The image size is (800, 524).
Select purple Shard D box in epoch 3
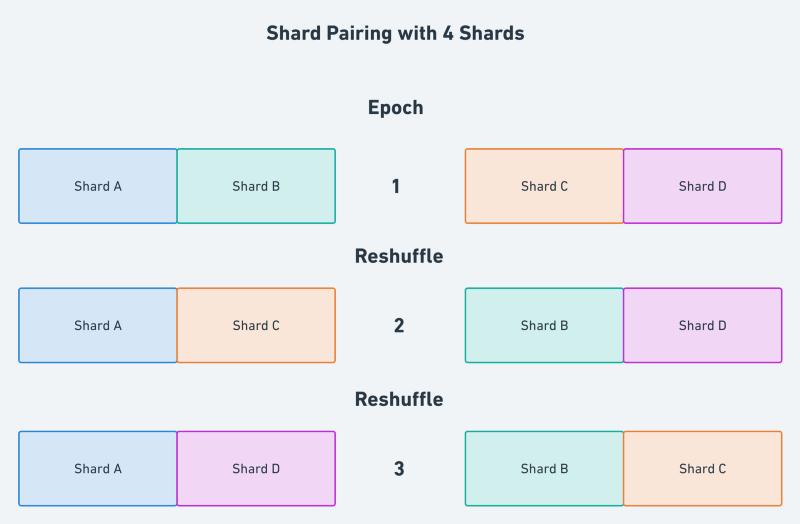[x=256, y=468]
